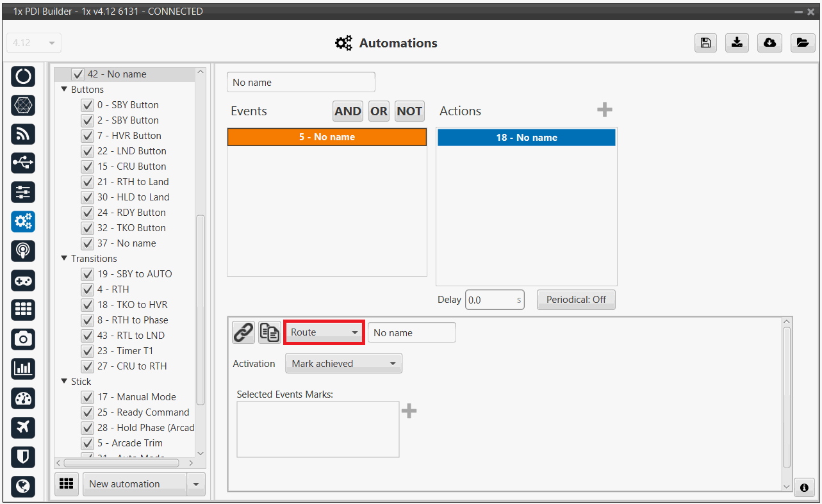Collapse the Transitions tree group
The height and width of the screenshot is (504, 822).
pyautogui.click(x=64, y=259)
